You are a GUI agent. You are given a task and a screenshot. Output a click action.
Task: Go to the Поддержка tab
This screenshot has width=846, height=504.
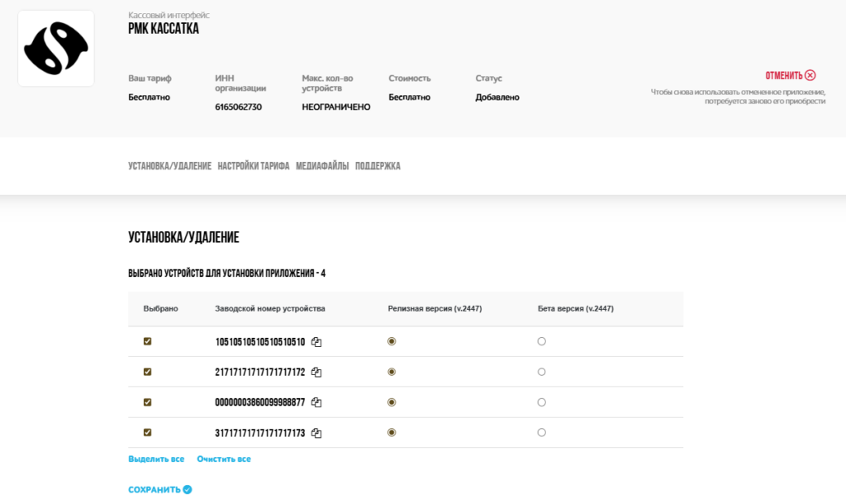click(378, 166)
